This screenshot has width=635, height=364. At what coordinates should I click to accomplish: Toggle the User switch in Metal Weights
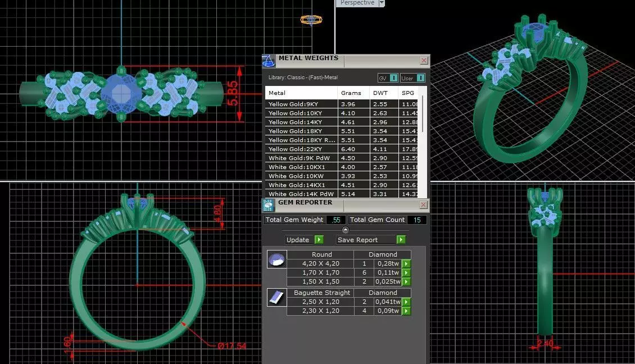click(x=412, y=78)
